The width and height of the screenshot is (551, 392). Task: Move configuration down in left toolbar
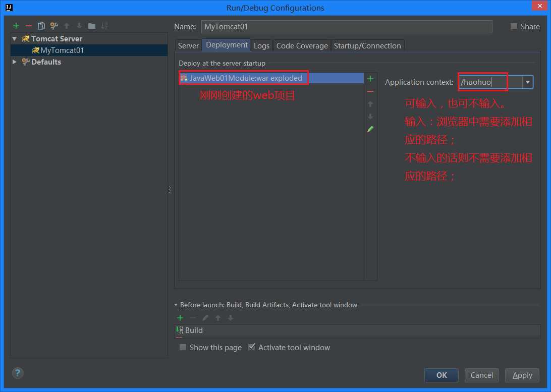click(79, 26)
